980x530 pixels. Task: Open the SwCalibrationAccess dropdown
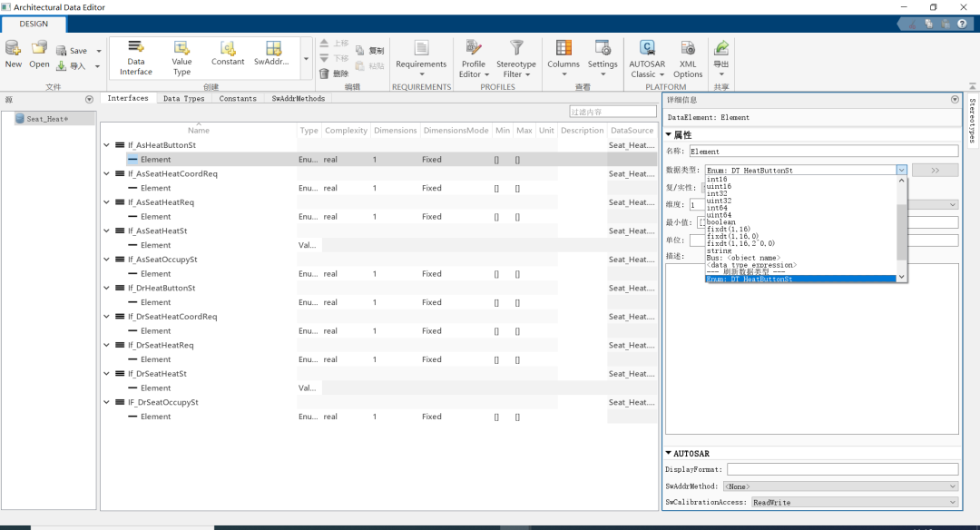(x=855, y=502)
